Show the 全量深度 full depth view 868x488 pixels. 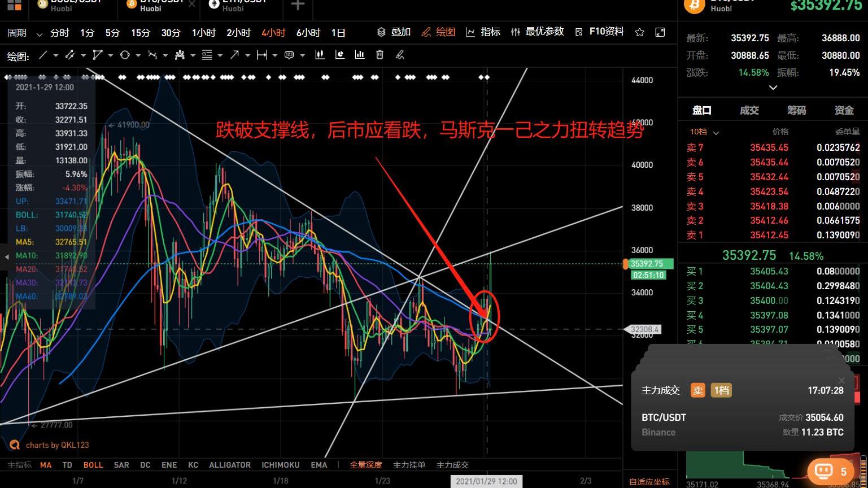(x=366, y=465)
